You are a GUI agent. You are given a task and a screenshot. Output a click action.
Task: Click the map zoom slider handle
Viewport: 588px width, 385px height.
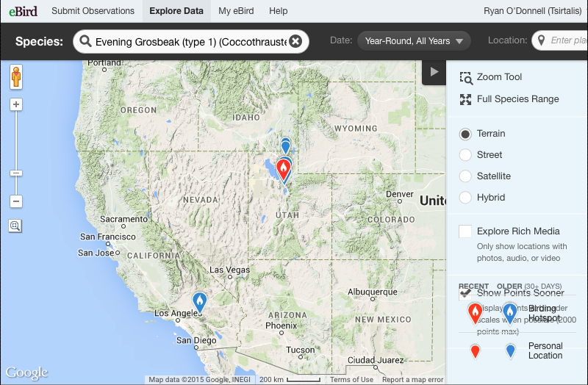[16, 173]
